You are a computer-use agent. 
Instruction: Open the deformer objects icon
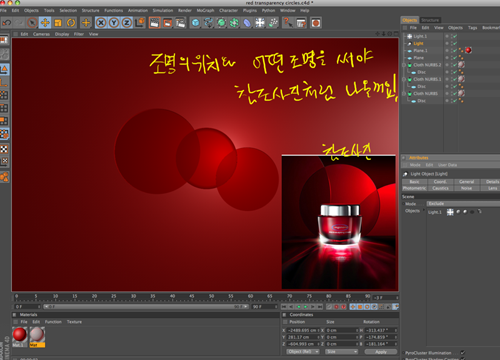coord(247,23)
